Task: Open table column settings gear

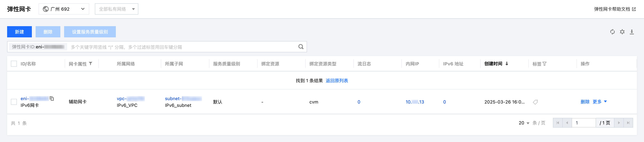Action: 622,32
